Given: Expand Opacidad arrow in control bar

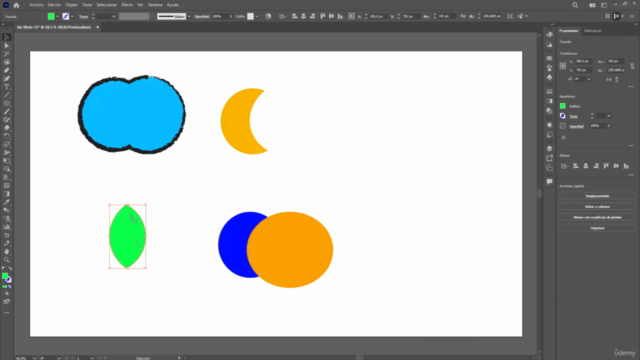Looking at the screenshot, I should point(231,16).
